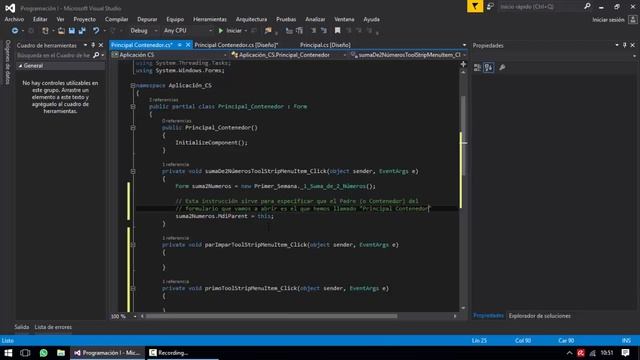Click the find in files toolbar icon
Viewport: 640px width, 360px height.
click(268, 31)
